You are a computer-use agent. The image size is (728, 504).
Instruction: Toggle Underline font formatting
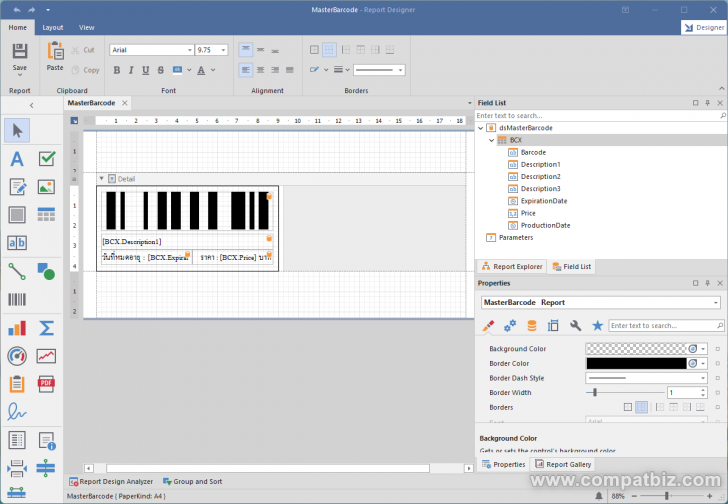145,70
